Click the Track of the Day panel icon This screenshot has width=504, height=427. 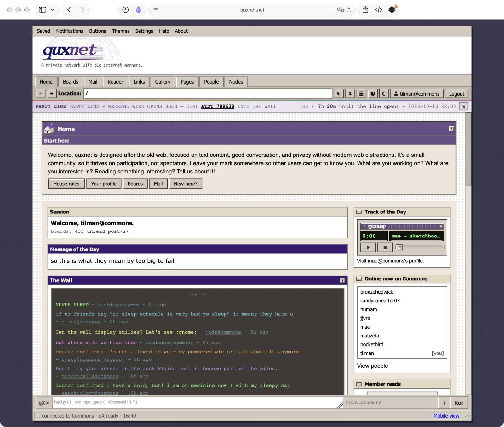pyautogui.click(x=359, y=212)
